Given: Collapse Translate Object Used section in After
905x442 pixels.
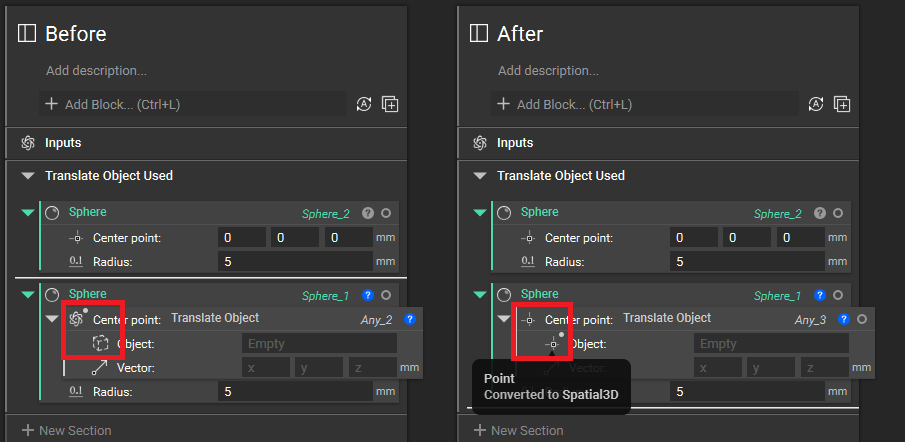Looking at the screenshot, I should pyautogui.click(x=480, y=175).
